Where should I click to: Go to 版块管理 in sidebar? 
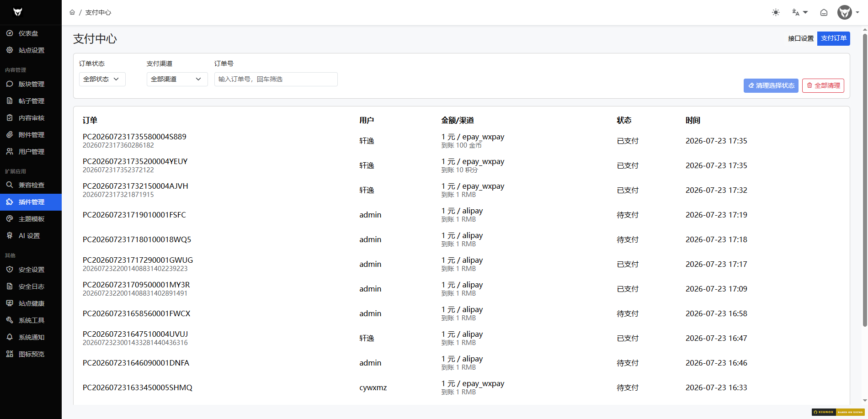(x=31, y=84)
